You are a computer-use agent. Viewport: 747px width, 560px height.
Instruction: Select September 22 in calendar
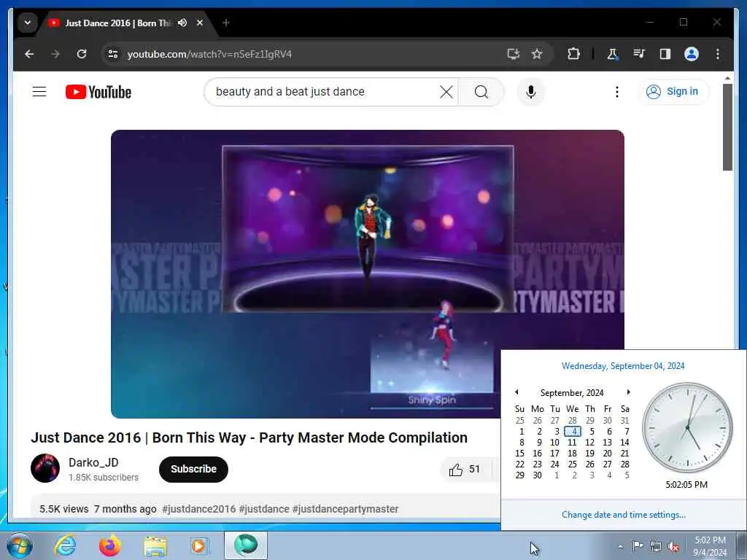(x=519, y=464)
